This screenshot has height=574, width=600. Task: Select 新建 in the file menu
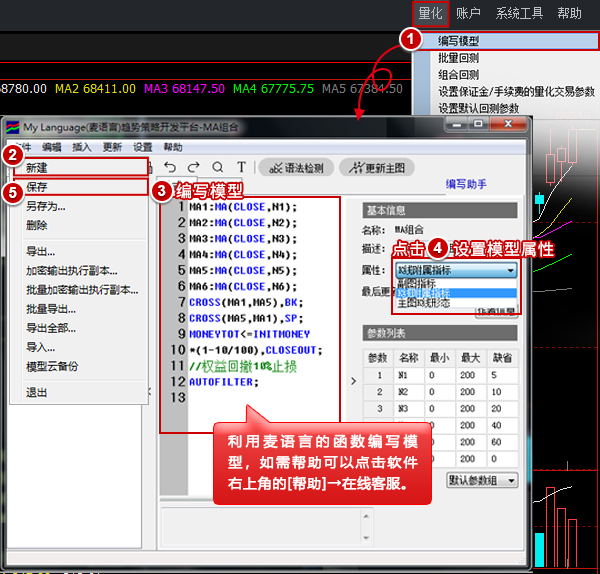pyautogui.click(x=37, y=167)
